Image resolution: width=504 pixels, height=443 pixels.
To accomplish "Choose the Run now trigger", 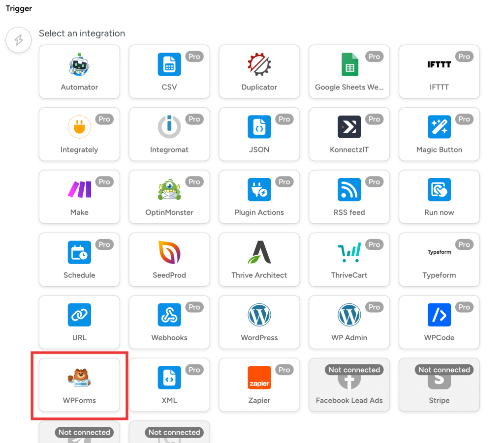I will pos(439,197).
